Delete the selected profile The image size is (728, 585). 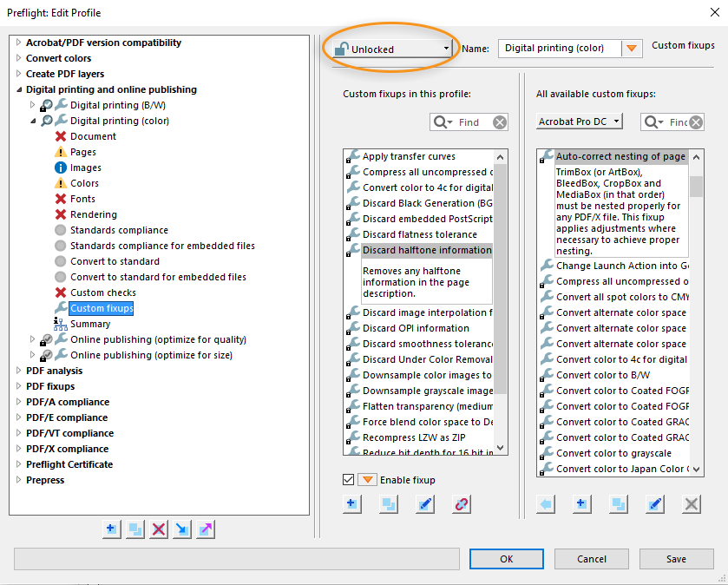pos(159,529)
